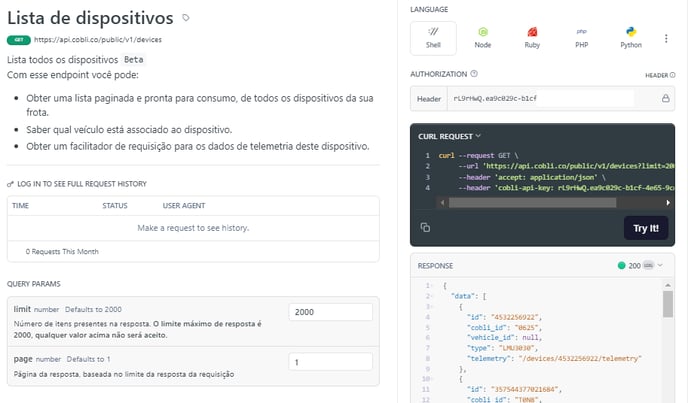Click the green GET method badge
Screen dimensions: 688x403
(18, 40)
